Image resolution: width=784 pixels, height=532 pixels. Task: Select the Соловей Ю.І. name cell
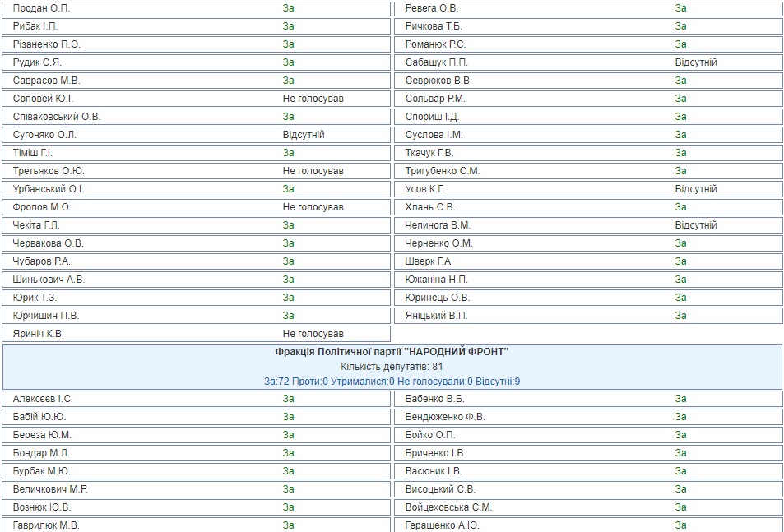point(44,99)
